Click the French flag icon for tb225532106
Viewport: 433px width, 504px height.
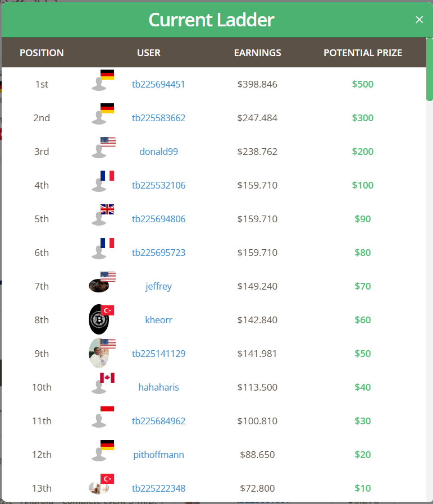click(107, 176)
